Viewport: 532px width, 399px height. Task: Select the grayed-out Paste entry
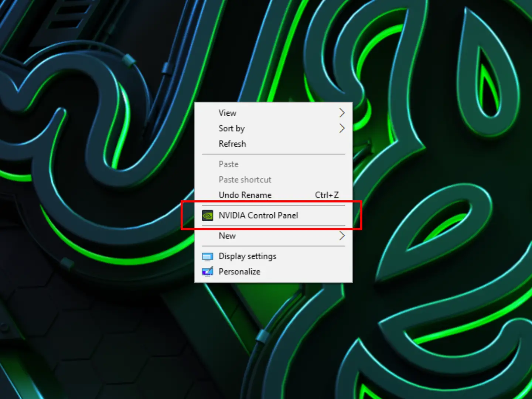click(228, 164)
